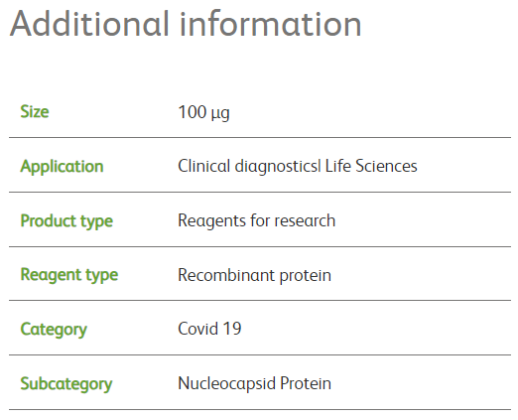Click the word information in heading
Image resolution: width=518 pixels, height=420 pixels.
click(271, 24)
